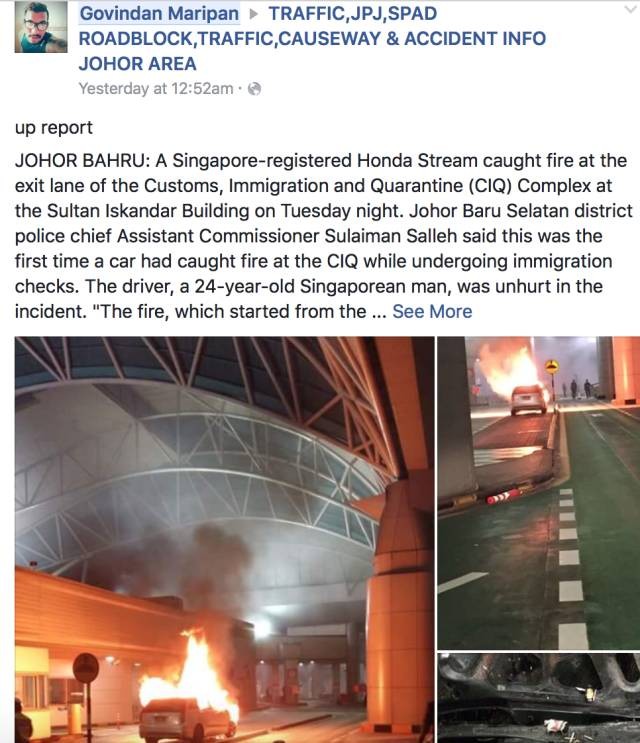Expand the post with See More
Image resolution: width=640 pixels, height=743 pixels.
point(432,311)
